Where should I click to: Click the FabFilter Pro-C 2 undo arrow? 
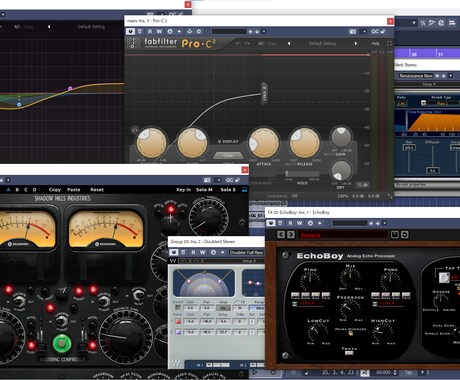[238, 44]
